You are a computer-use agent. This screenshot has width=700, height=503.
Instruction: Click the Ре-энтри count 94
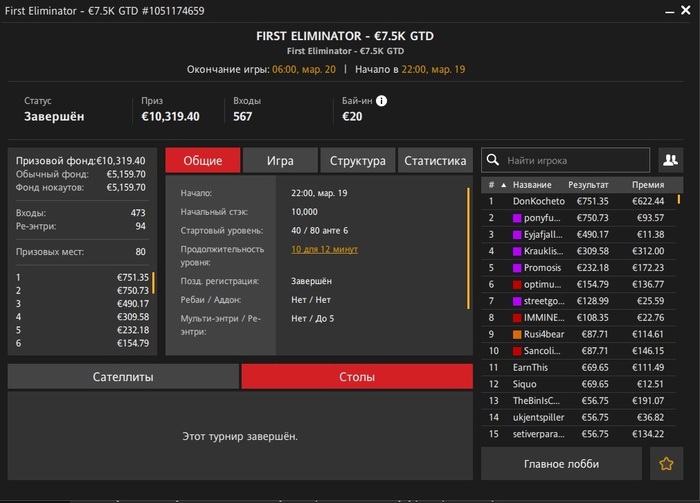141,226
